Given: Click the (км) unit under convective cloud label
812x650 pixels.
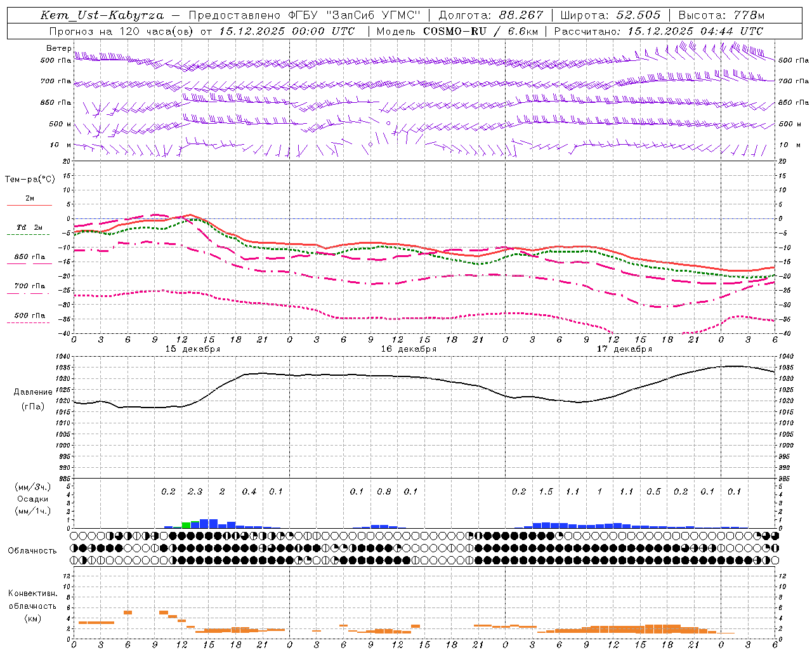Looking at the screenshot, I should 32,618.
